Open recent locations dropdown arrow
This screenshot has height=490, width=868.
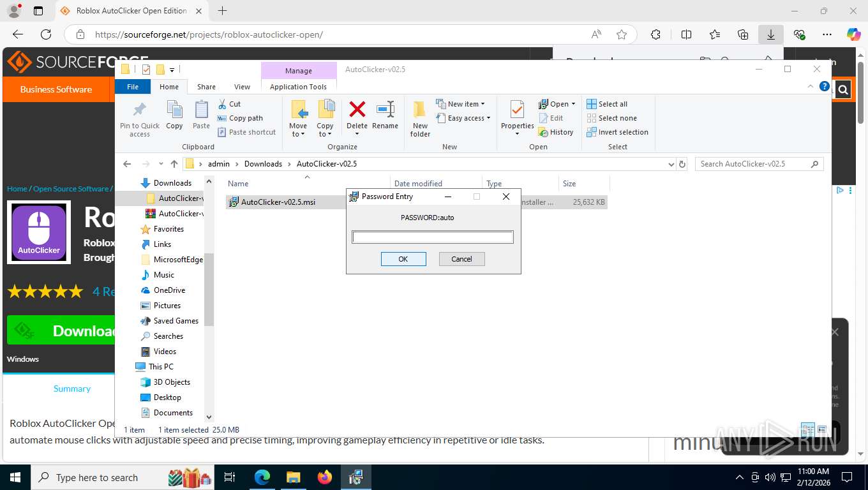click(161, 164)
